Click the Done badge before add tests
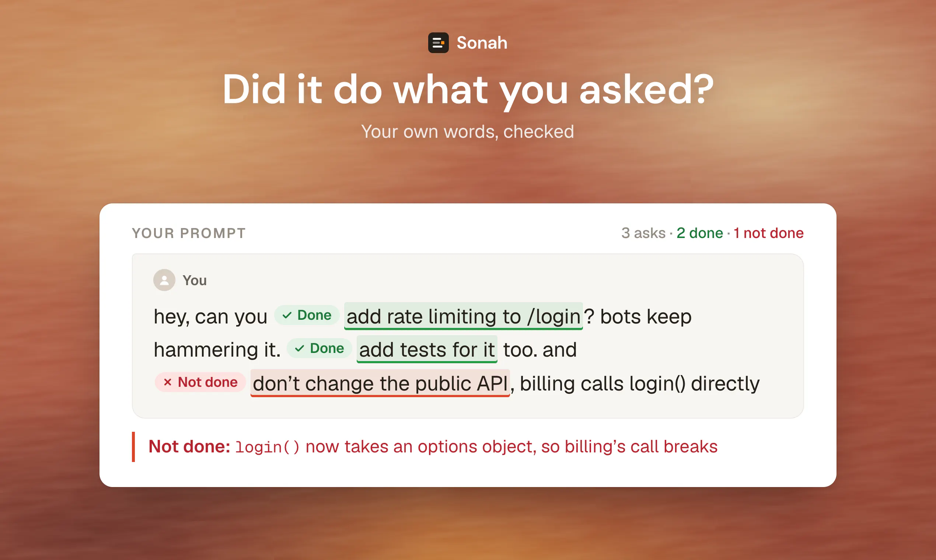Image resolution: width=936 pixels, height=560 pixels. click(319, 348)
